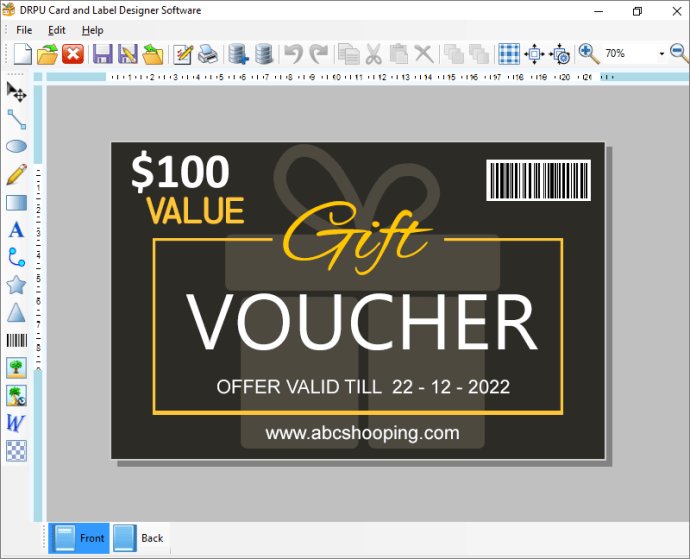Click the Save As floppy-with-pencil icon
The width and height of the screenshot is (690, 559).
click(x=128, y=54)
